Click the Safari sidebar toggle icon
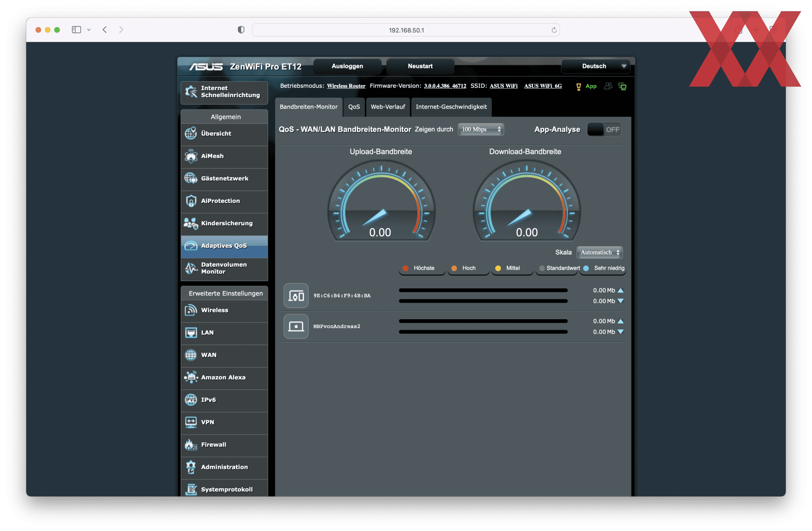Viewport: 812px width, 531px height. 77,30
